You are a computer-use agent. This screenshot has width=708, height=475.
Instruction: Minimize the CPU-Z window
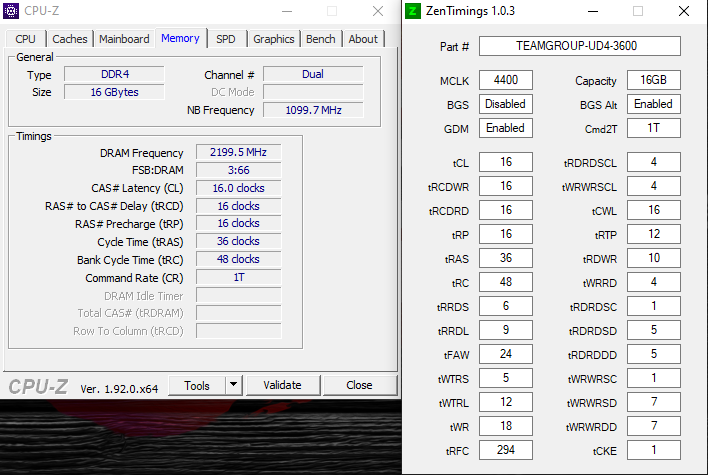coord(287,11)
